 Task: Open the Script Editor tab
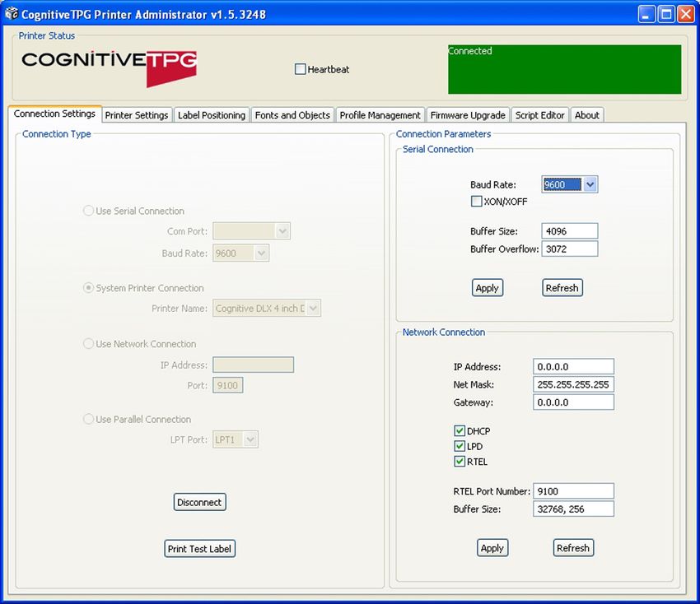tap(539, 115)
